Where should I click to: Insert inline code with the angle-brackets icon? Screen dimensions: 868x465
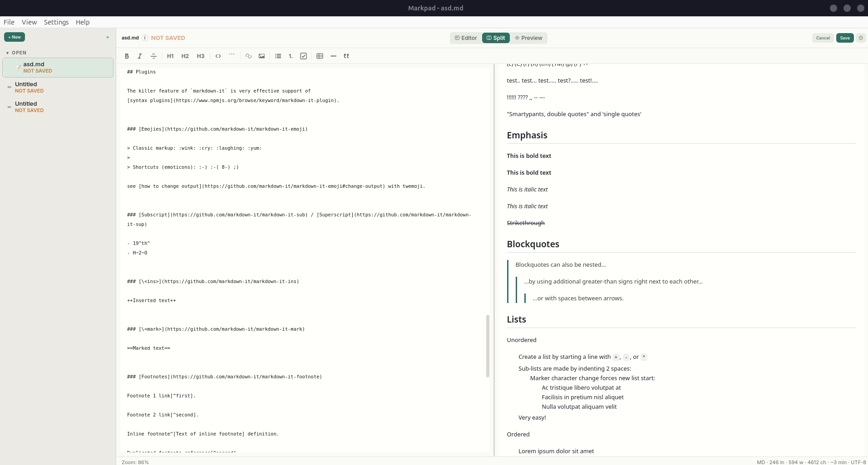(218, 56)
